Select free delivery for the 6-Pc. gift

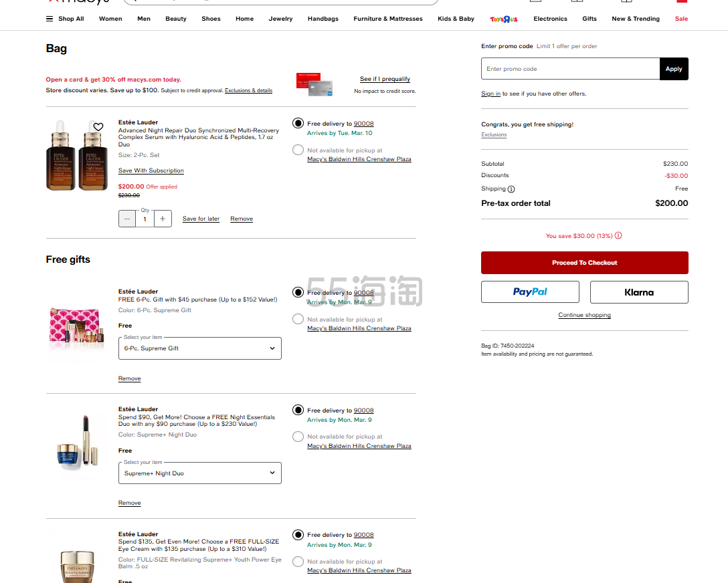pyautogui.click(x=298, y=292)
